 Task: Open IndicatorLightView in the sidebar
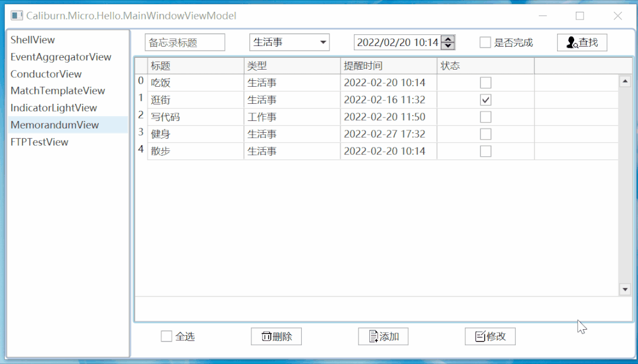67,107
